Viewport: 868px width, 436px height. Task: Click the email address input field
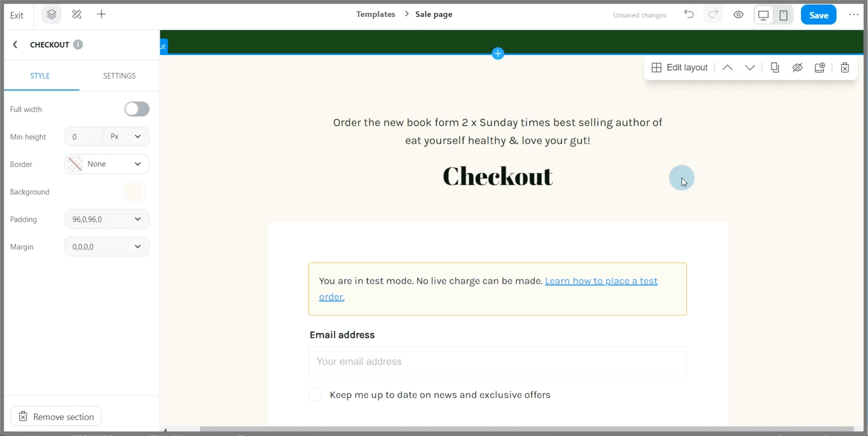(x=497, y=361)
